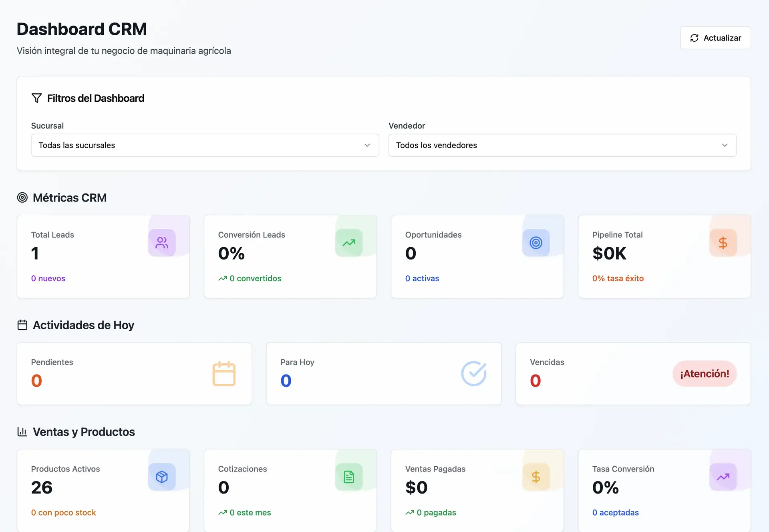Click the document icon in Cotizaciones card
This screenshot has height=532, width=769.
tap(349, 477)
